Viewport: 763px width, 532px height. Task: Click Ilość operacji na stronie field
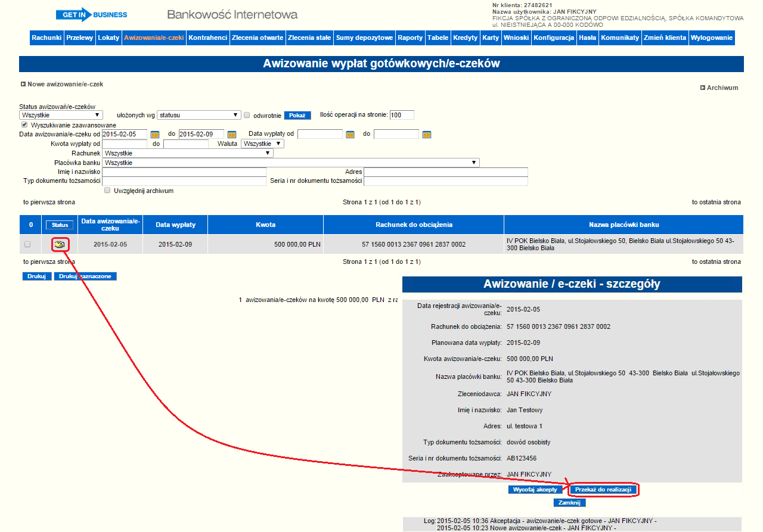point(402,115)
